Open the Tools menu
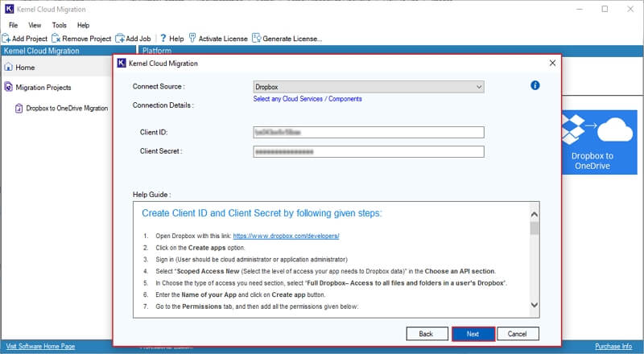The height and width of the screenshot is (354, 644). (59, 26)
